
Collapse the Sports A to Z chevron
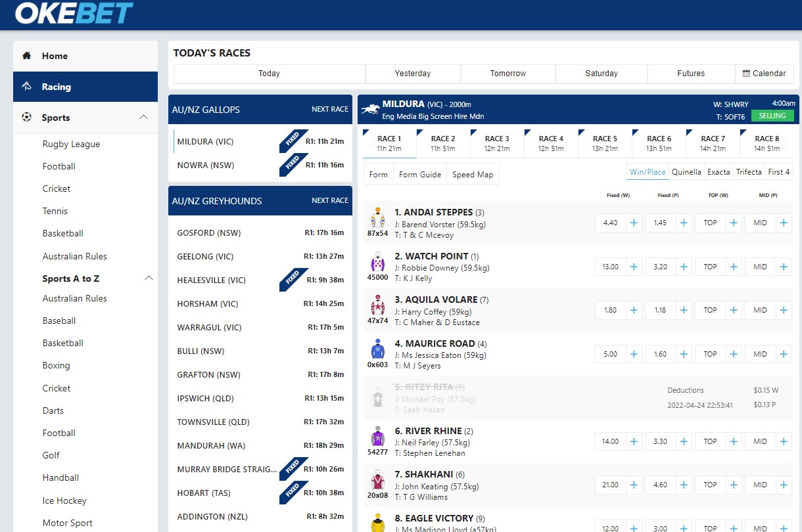coord(149,278)
